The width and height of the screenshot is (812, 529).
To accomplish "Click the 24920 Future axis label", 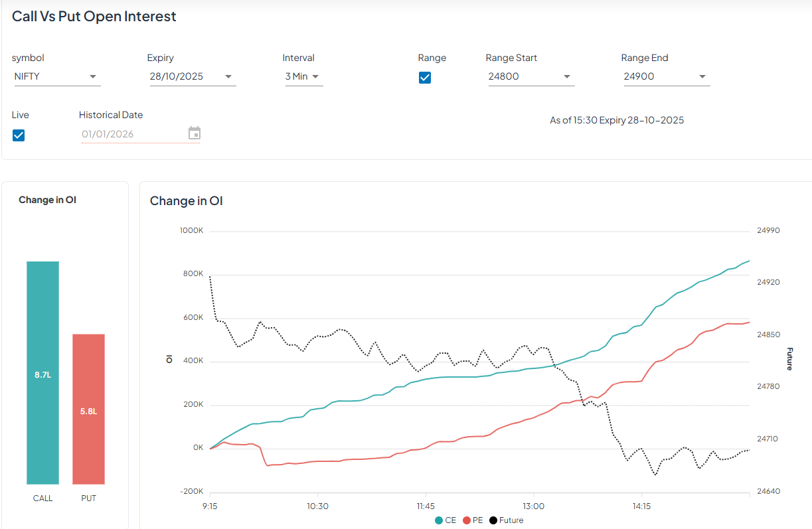I will 768,283.
